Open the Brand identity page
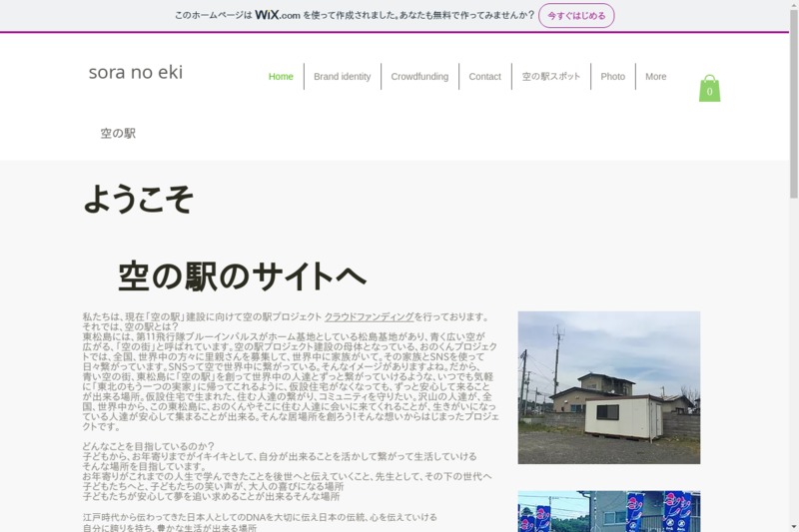 (342, 77)
